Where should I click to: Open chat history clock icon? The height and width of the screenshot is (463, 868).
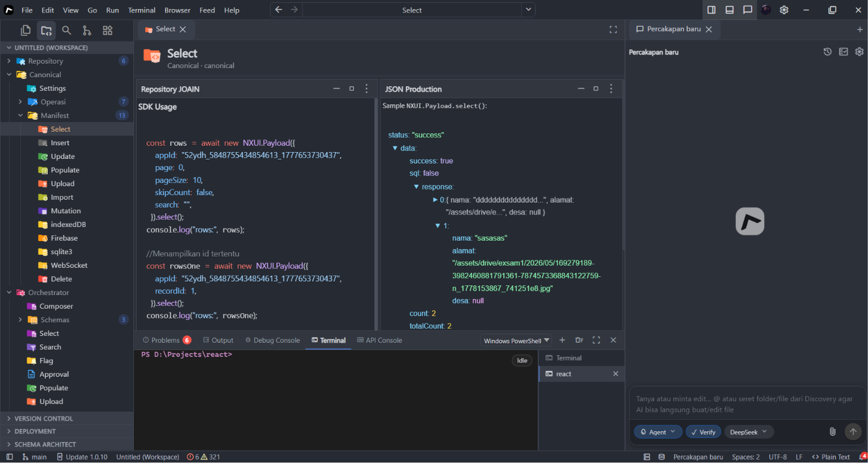[828, 52]
